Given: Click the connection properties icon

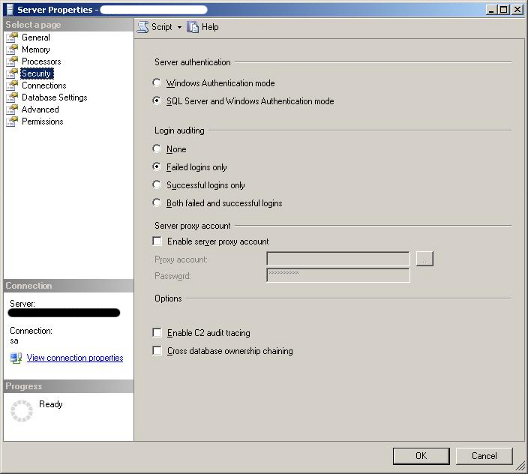Looking at the screenshot, I should [x=16, y=358].
